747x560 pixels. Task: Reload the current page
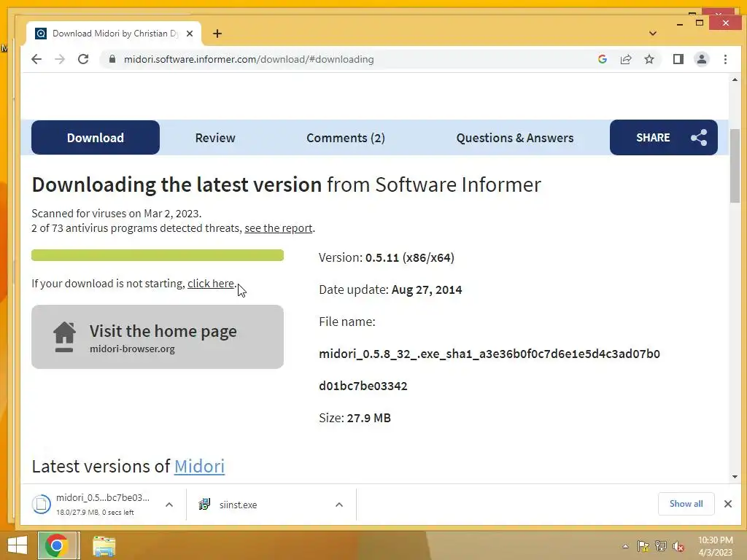[x=83, y=59]
